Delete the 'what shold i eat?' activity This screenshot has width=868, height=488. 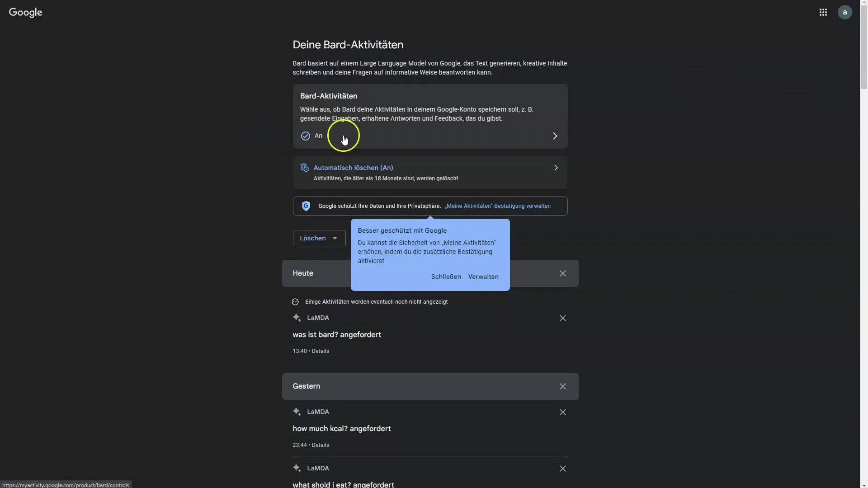[562, 469]
